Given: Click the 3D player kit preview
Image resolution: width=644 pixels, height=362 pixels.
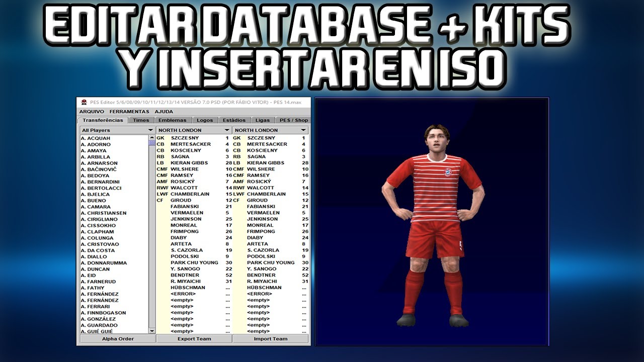Looking at the screenshot, I should (432, 221).
